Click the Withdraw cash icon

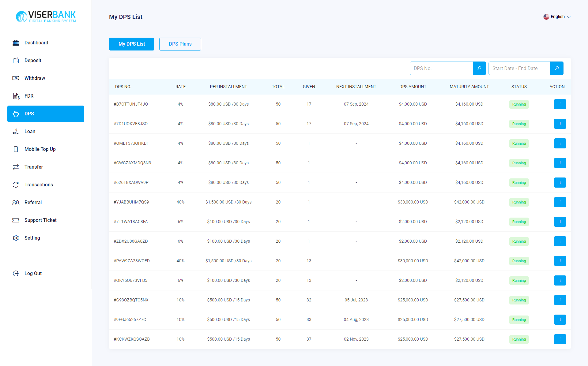(x=16, y=78)
